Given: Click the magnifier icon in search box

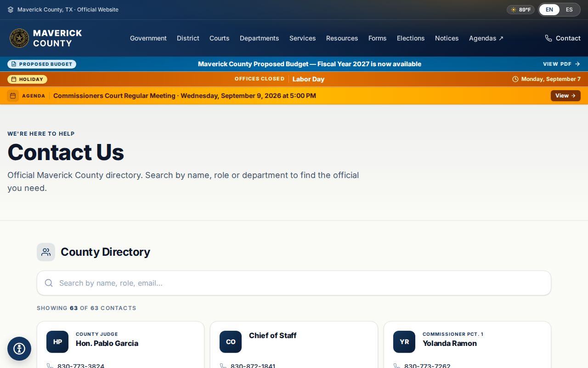Looking at the screenshot, I should click(49, 283).
